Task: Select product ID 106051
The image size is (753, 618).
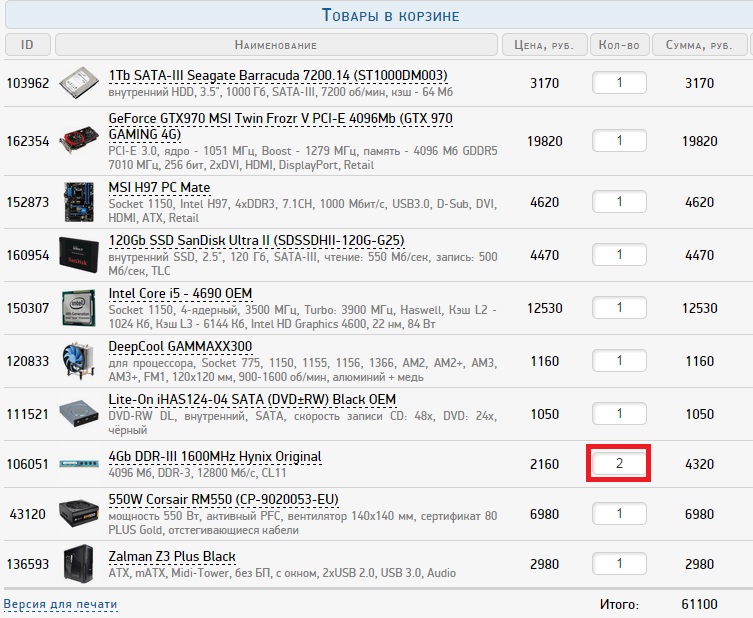Action: pyautogui.click(x=28, y=464)
